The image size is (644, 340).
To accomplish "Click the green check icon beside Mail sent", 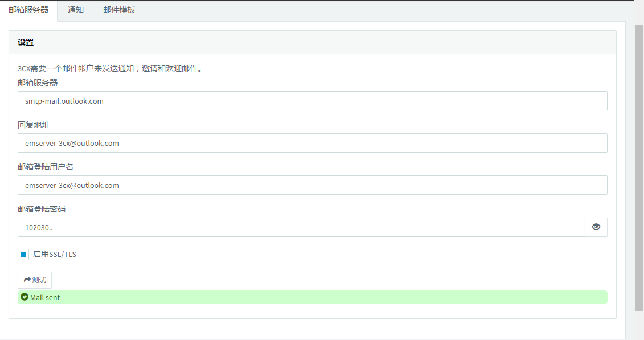I will [25, 297].
